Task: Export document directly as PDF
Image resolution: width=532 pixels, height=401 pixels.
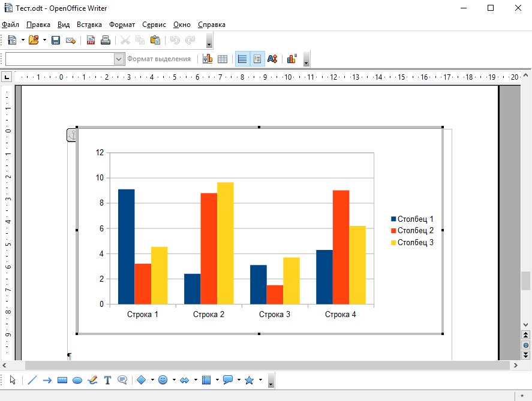Action: coord(91,40)
